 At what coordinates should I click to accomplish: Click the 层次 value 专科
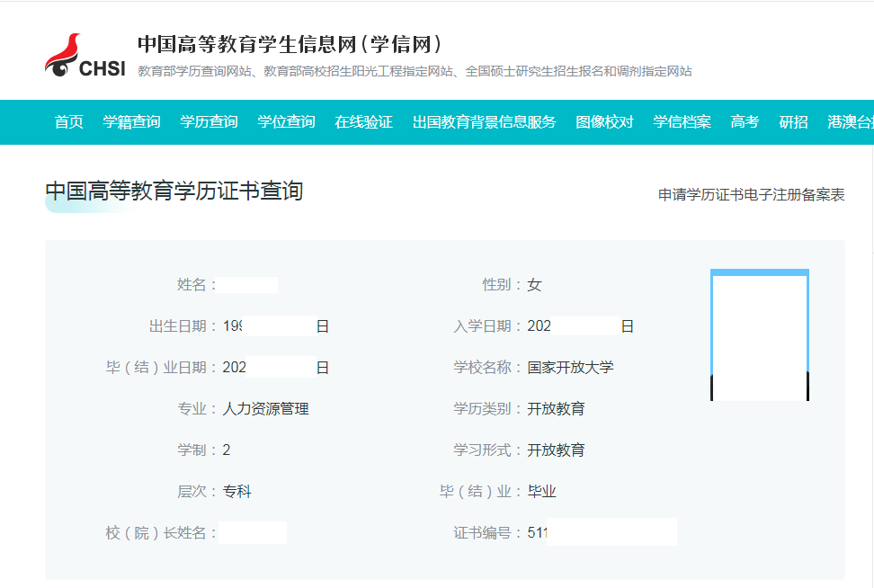(236, 491)
